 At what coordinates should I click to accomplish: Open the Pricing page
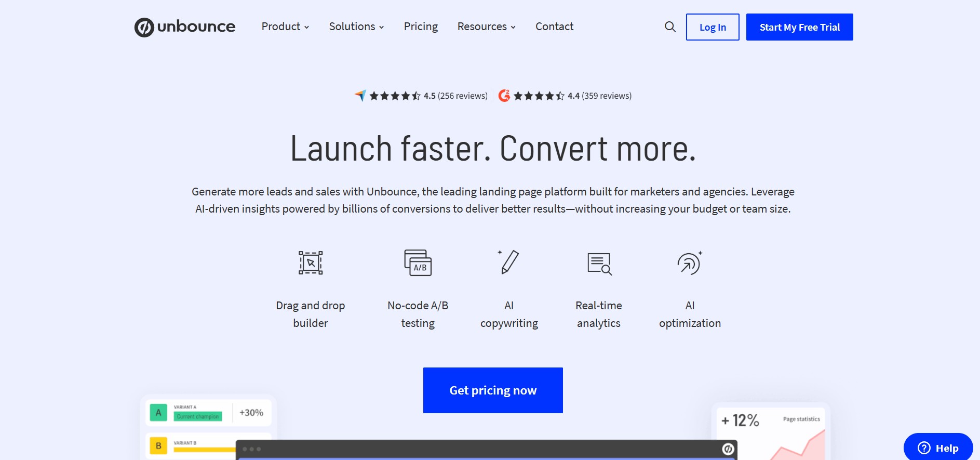[x=421, y=27]
